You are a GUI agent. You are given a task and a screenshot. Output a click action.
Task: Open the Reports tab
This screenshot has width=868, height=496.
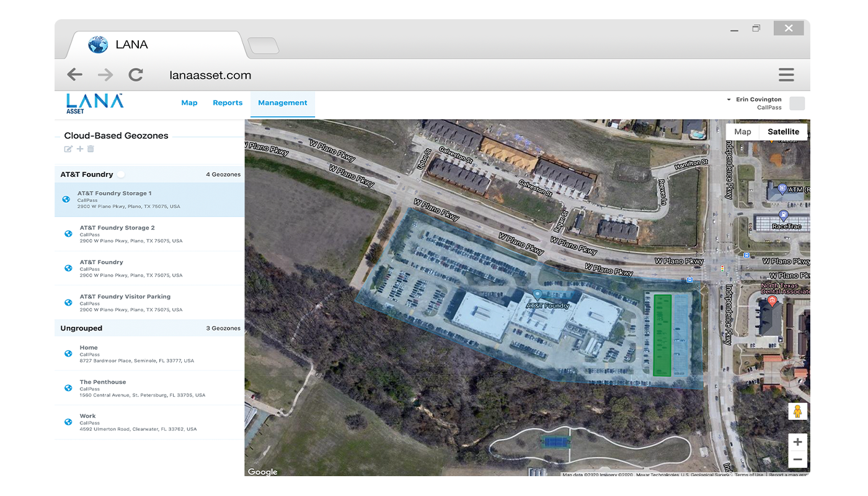click(x=228, y=103)
